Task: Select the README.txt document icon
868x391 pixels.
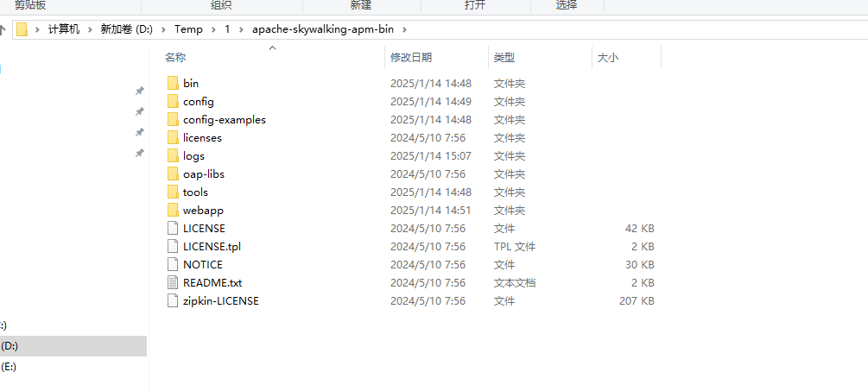Action: tap(174, 283)
